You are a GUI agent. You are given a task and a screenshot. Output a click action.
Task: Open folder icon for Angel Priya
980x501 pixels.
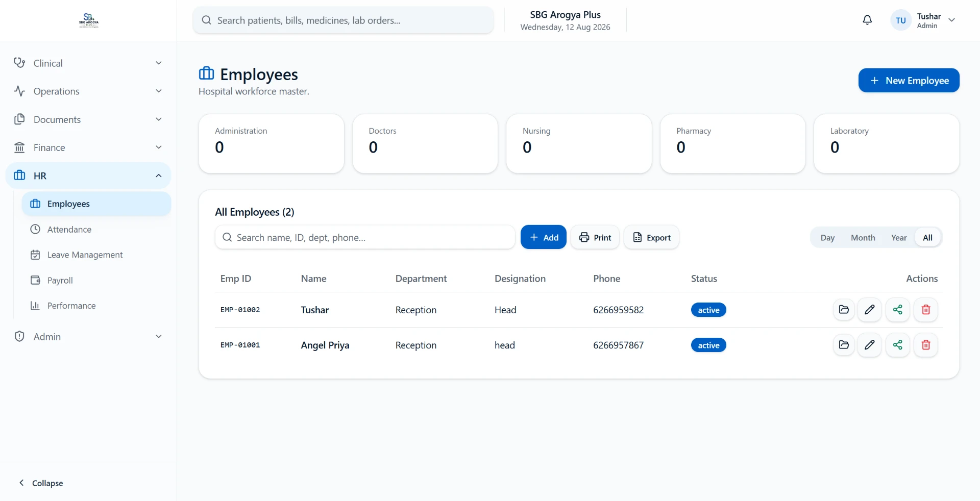[844, 345]
